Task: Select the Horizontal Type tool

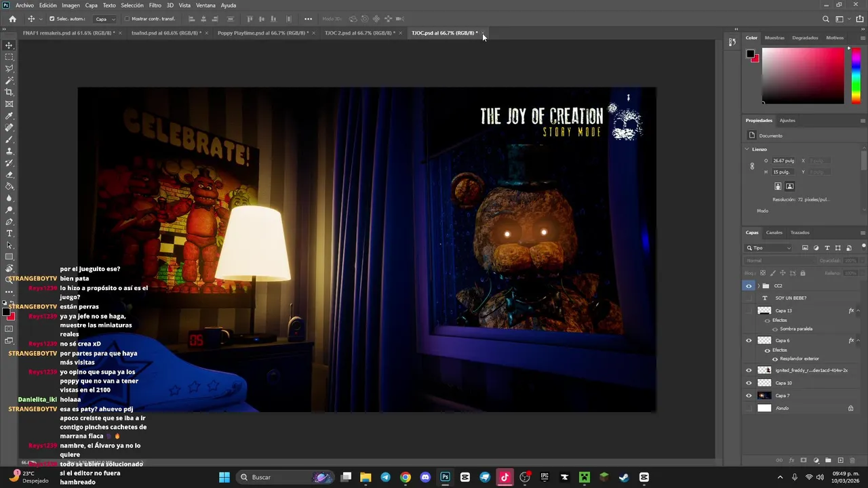Action: click(9, 233)
